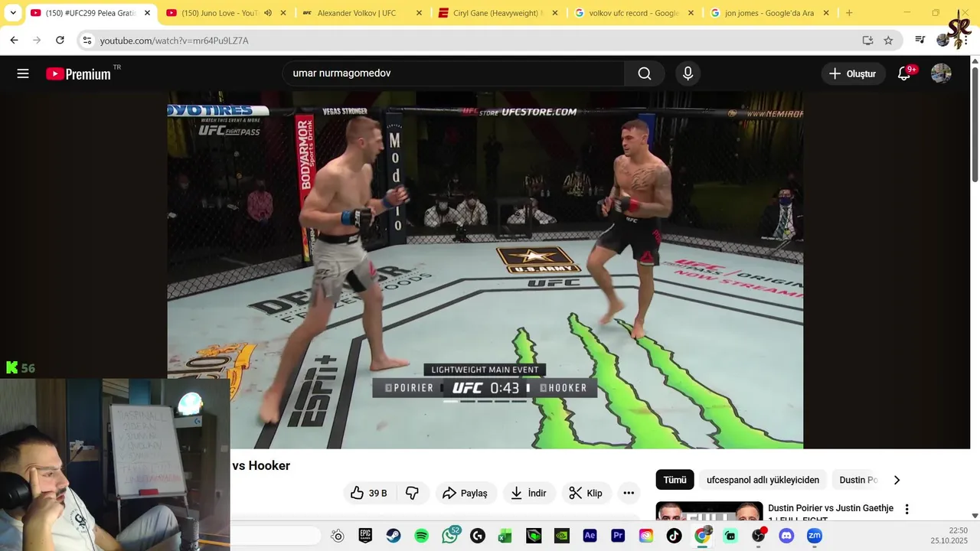Open Excel from taskbar
Viewport: 980px width, 551px height.
coord(505,536)
